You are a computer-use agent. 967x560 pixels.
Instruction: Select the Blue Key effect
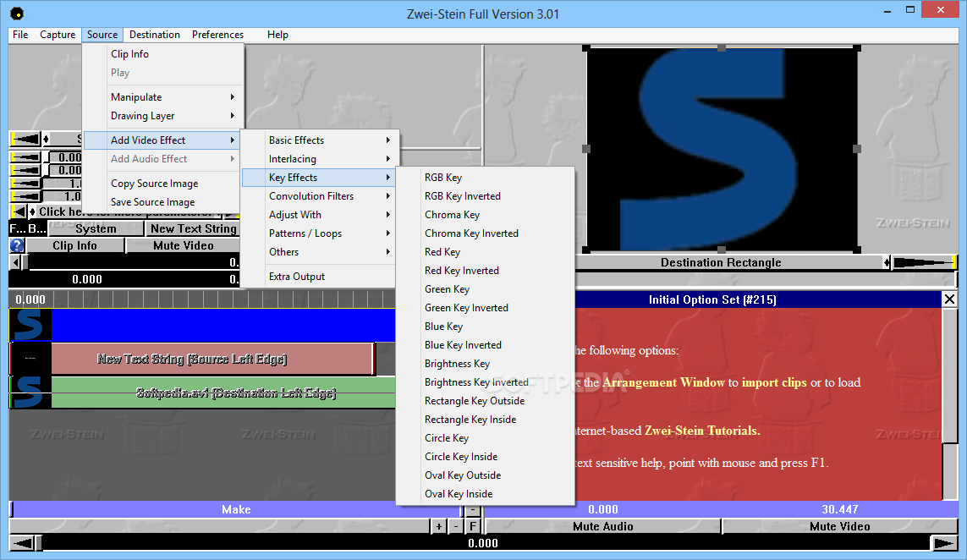tap(486, 327)
